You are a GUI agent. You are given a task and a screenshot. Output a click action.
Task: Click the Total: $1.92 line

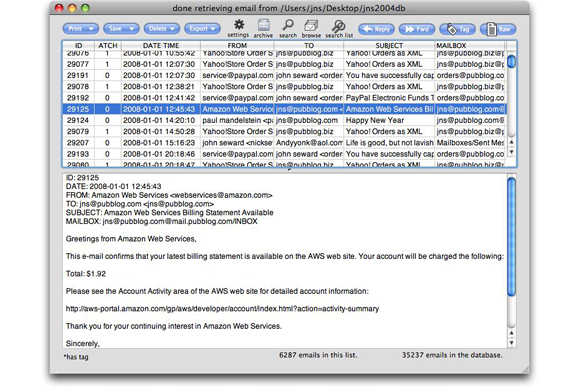pos(86,274)
